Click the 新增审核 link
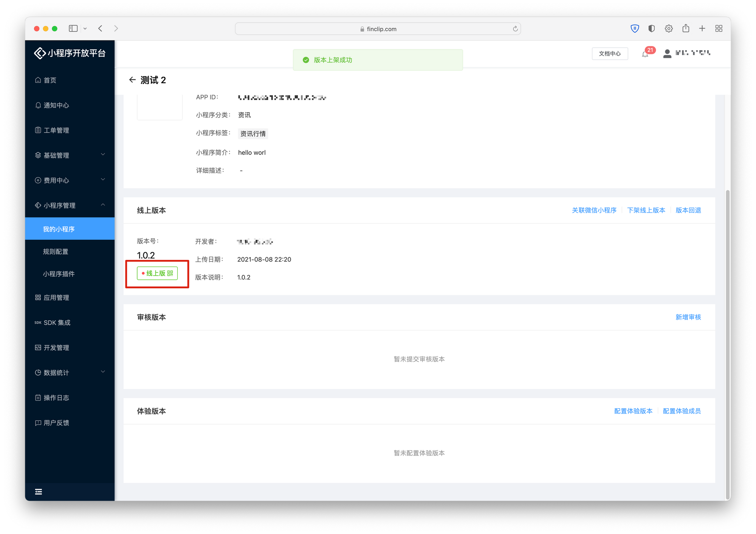 688,317
